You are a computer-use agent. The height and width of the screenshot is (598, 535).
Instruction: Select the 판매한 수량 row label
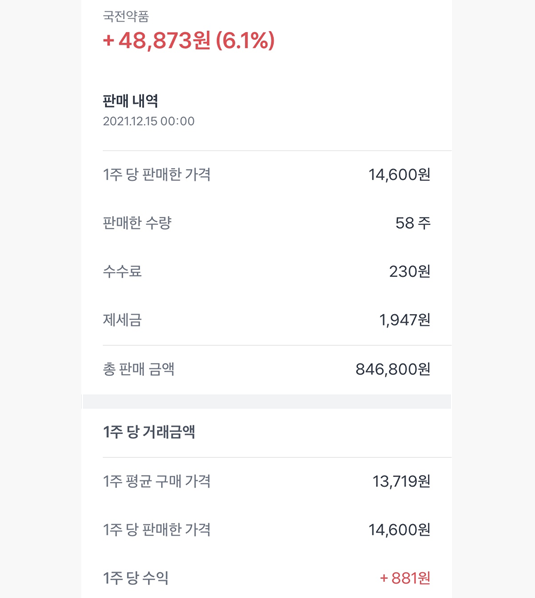137,223
